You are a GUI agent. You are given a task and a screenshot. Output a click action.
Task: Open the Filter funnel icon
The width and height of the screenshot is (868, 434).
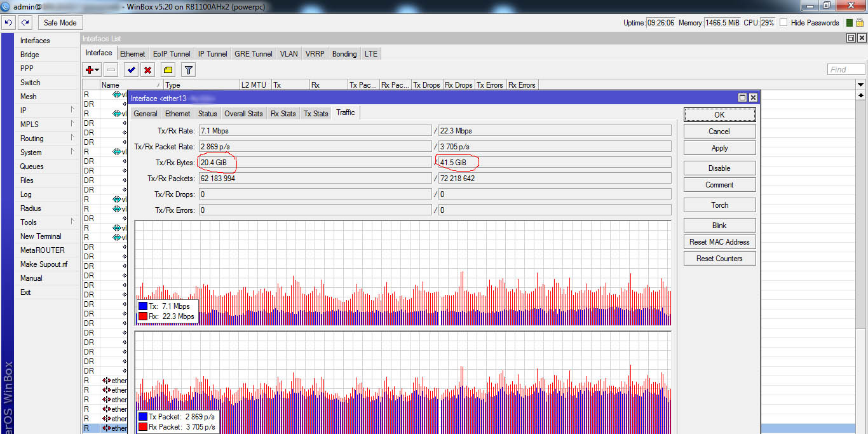[x=188, y=70]
